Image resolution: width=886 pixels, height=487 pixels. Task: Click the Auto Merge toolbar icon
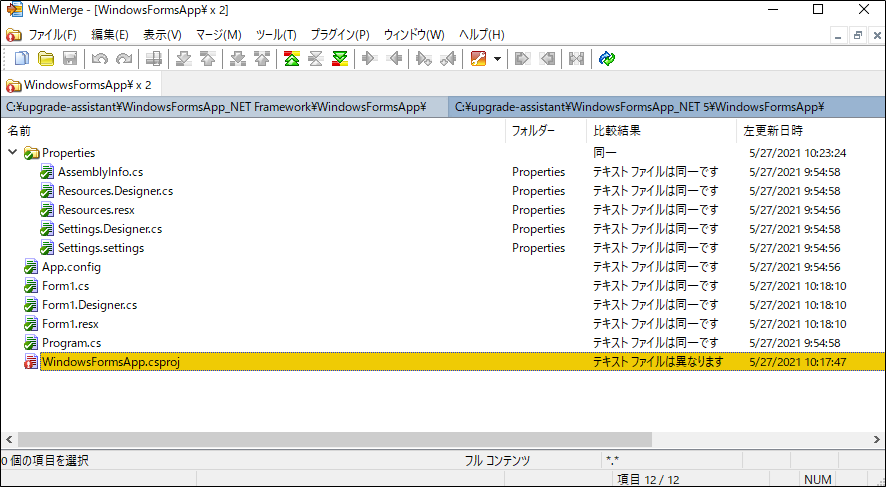click(576, 58)
